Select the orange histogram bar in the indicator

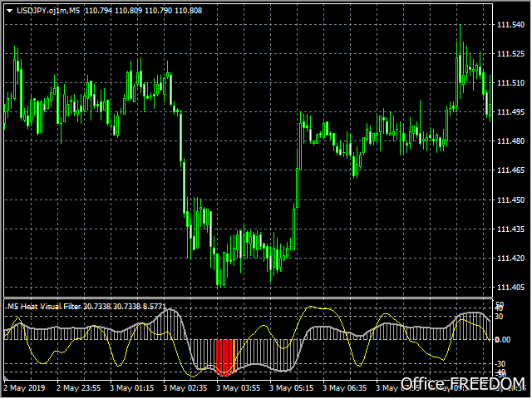point(234,356)
